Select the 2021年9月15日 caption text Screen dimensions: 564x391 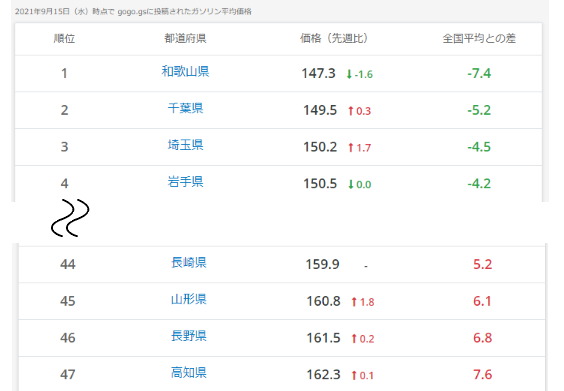click(x=133, y=12)
